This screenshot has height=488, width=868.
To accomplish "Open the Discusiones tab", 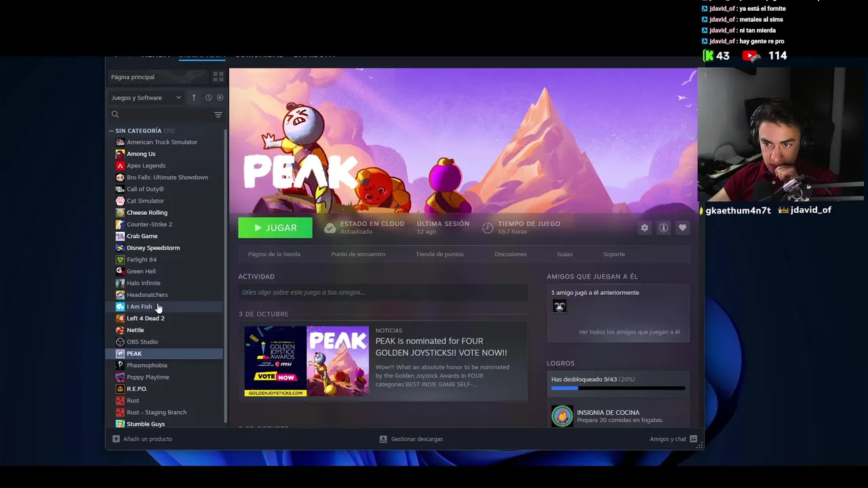I will [x=511, y=254].
